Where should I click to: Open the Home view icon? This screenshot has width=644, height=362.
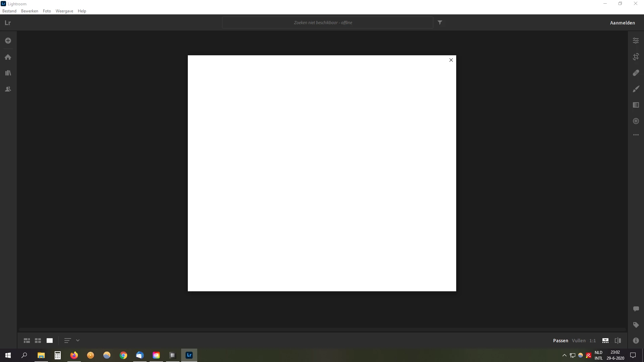tap(8, 57)
